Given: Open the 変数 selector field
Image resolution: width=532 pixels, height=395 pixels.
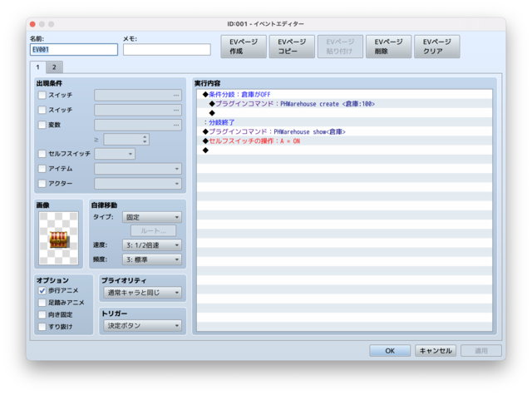Looking at the screenshot, I should click(138, 126).
